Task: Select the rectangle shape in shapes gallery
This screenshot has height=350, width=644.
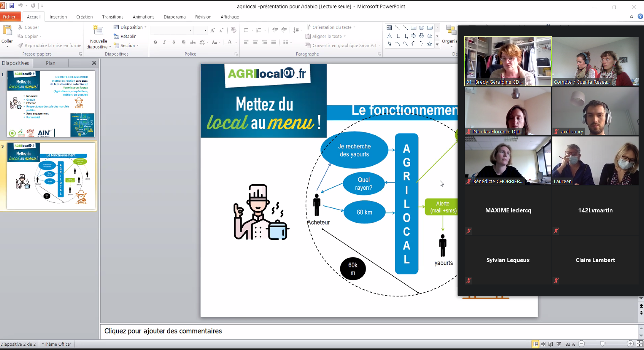Action: click(x=414, y=28)
